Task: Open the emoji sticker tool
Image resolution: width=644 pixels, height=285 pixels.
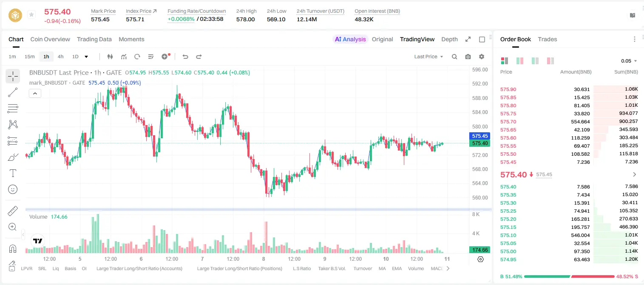Action: point(13,189)
